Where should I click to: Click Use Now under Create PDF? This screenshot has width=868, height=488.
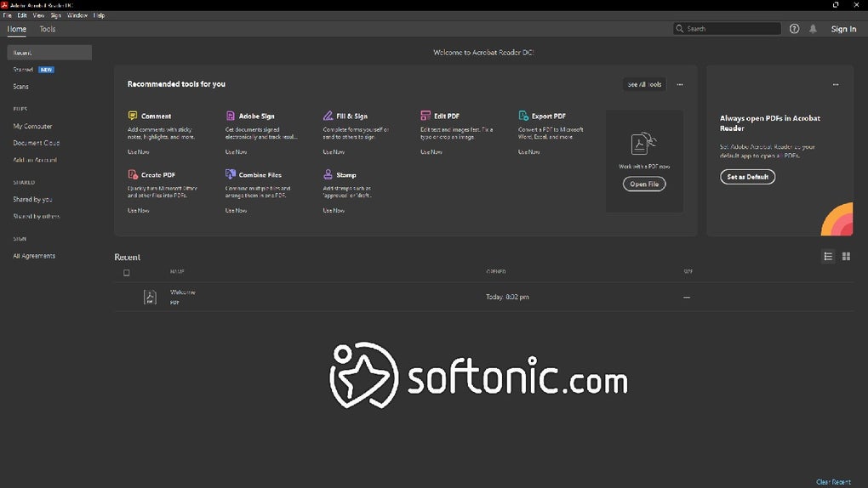[x=139, y=210]
